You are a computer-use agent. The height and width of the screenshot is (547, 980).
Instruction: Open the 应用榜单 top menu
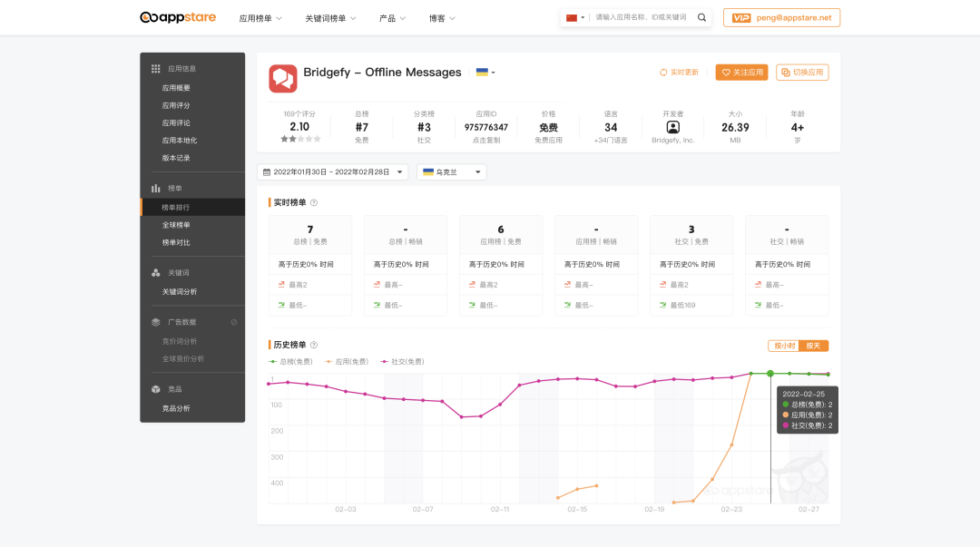pyautogui.click(x=260, y=18)
